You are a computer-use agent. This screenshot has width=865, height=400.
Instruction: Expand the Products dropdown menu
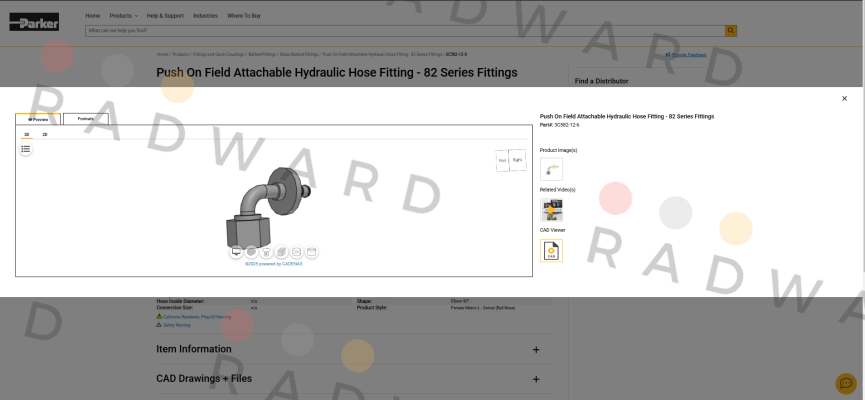coord(124,16)
